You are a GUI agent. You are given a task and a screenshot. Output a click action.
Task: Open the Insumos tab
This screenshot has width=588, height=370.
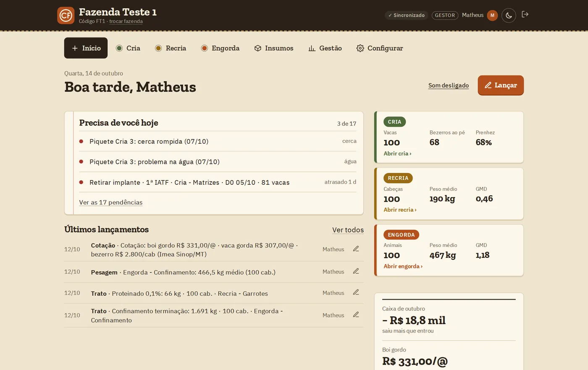274,48
